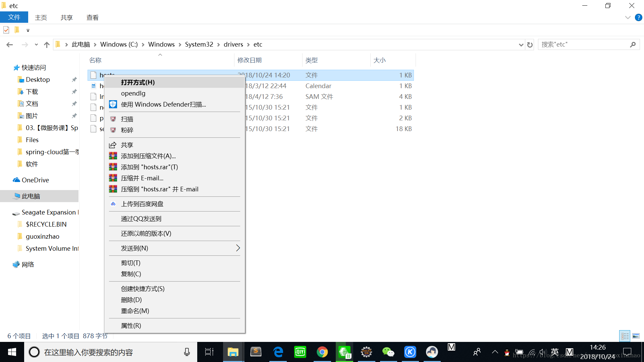Open 网络 in navigation pane
Viewport: 644px width, 362px height.
coord(28,264)
